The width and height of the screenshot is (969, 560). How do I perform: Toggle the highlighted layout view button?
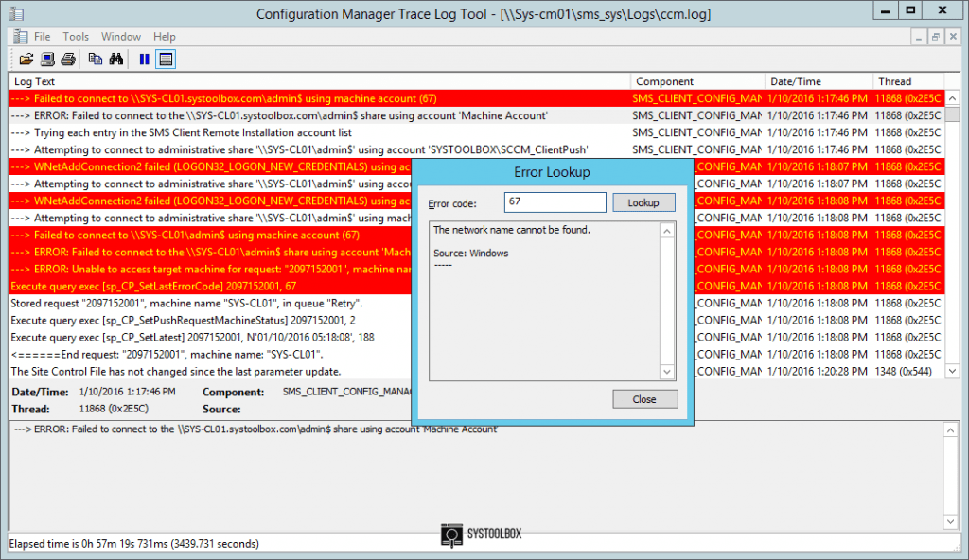click(x=167, y=59)
